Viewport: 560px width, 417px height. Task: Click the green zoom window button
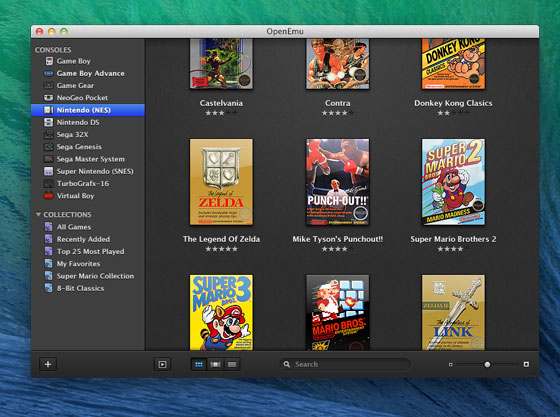64,32
